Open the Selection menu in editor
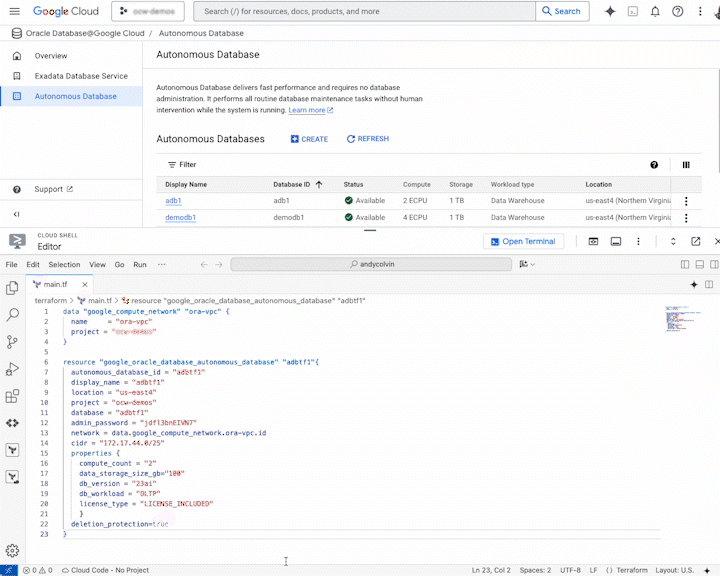Image resolution: width=720 pixels, height=576 pixels. [64, 265]
